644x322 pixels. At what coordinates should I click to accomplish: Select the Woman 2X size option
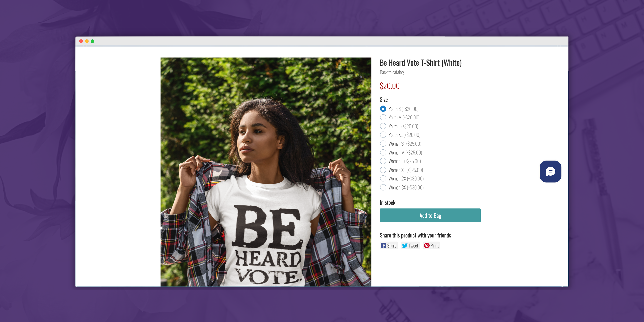[383, 178]
